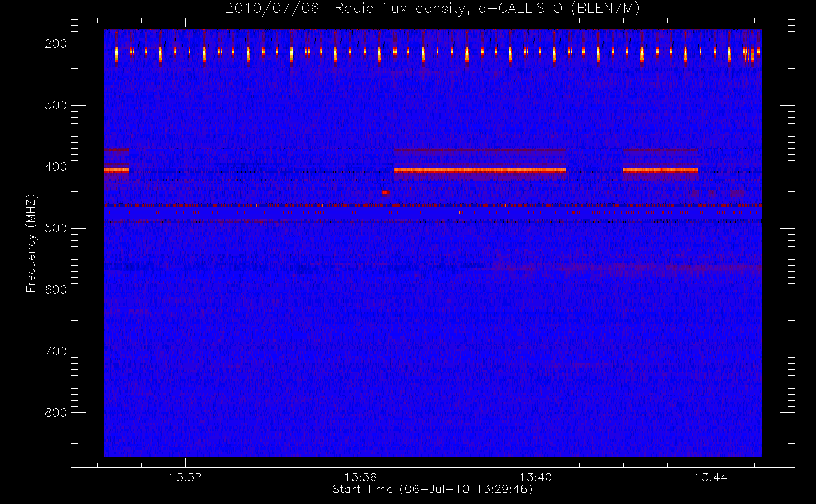Click the 600 frequency tick label
816x504 pixels.
coord(56,290)
